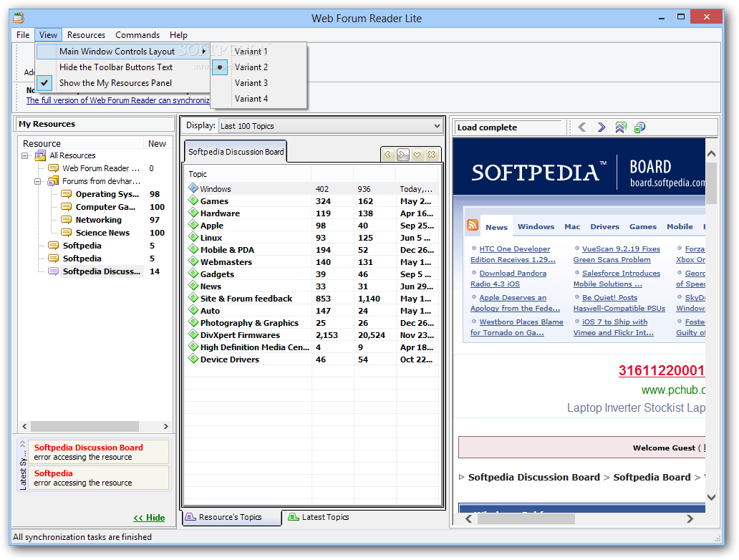Open Softpedia Discussion Board error notification
The width and height of the screenshot is (739, 560).
99,452
